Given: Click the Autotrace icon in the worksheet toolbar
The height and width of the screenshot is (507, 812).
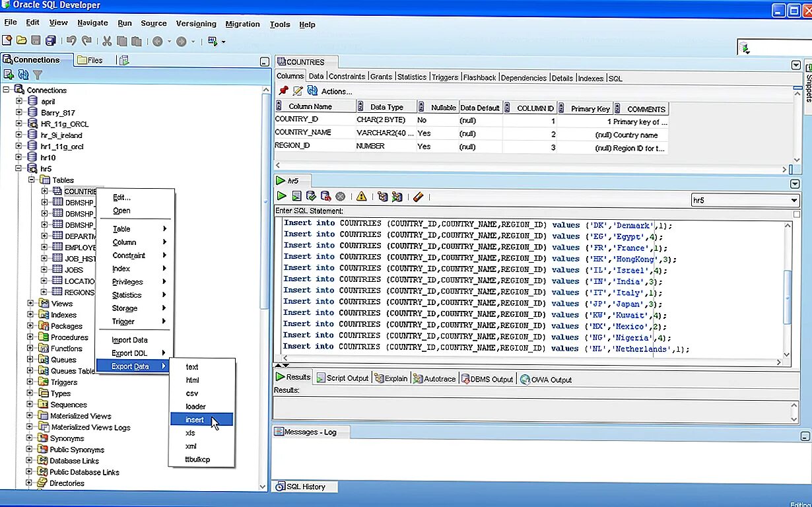Looking at the screenshot, I should (x=397, y=196).
